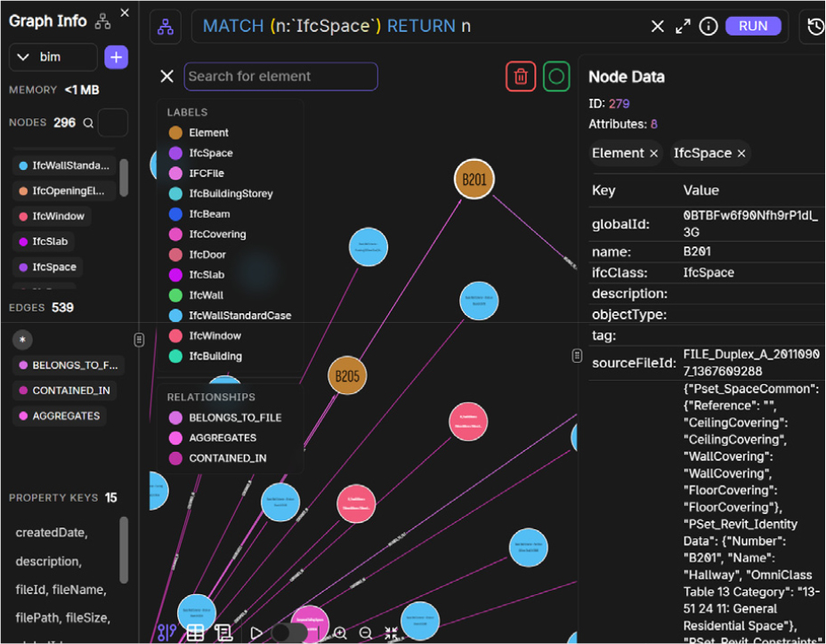Toggle the animation control switch
Viewport: 826px width, 644px height.
click(288, 632)
